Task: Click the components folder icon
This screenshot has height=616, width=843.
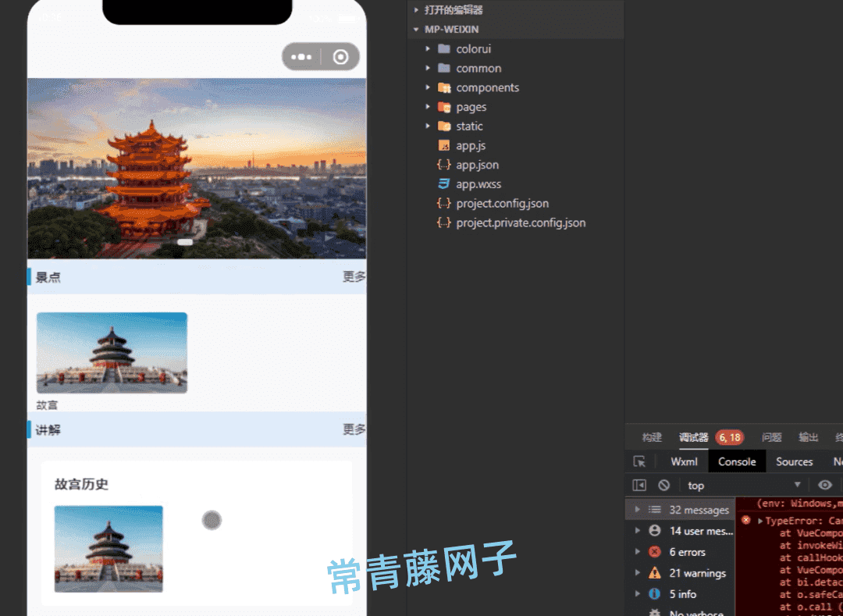Action: click(444, 87)
